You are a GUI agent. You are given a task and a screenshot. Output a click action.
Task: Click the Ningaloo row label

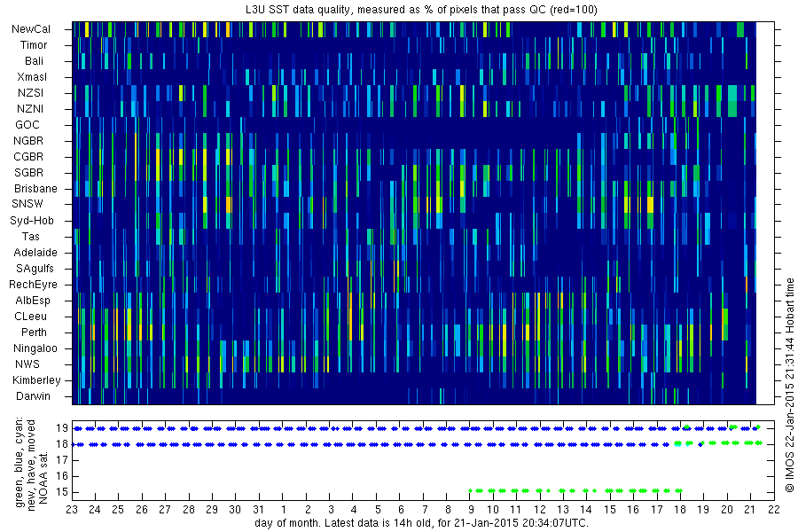click(x=35, y=348)
